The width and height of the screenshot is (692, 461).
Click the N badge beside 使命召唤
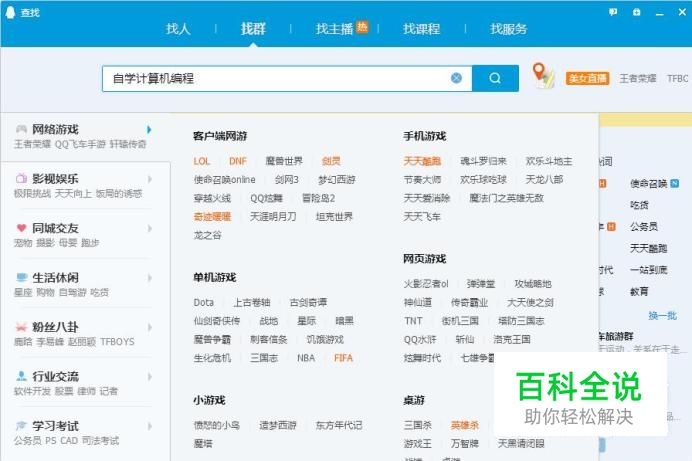click(674, 184)
